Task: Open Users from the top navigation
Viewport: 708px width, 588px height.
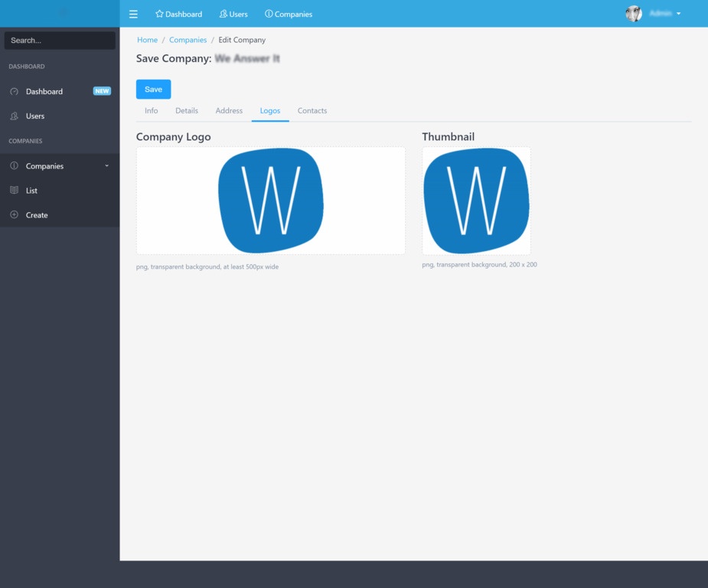Action: [x=233, y=14]
